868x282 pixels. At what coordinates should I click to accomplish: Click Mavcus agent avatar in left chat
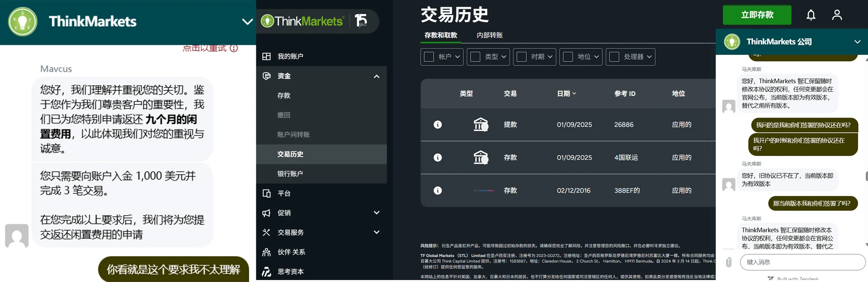click(17, 236)
